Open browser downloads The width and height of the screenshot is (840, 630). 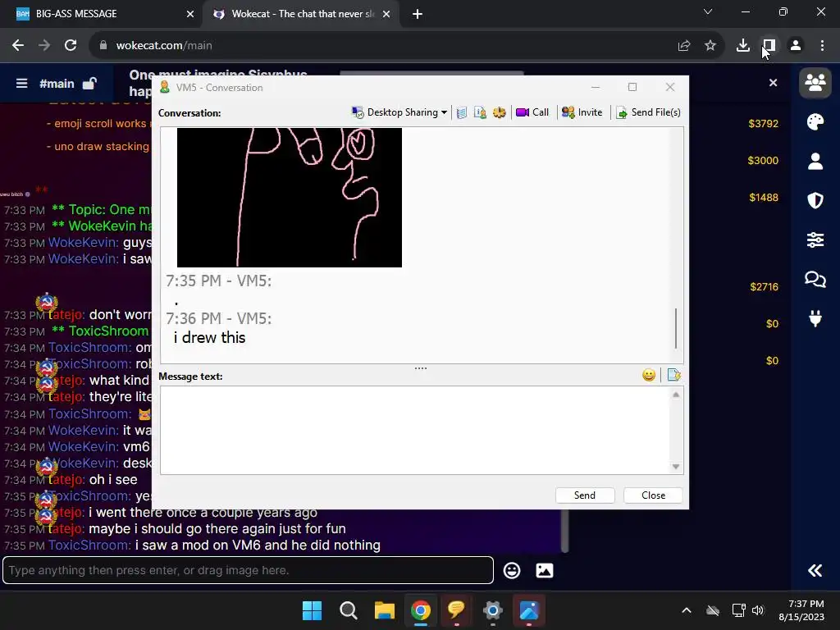pos(743,46)
